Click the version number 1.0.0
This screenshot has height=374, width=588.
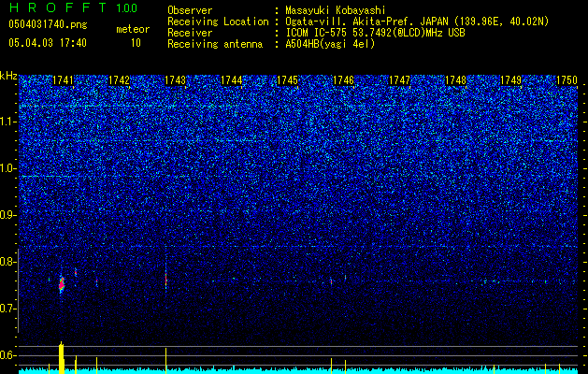pyautogui.click(x=127, y=8)
